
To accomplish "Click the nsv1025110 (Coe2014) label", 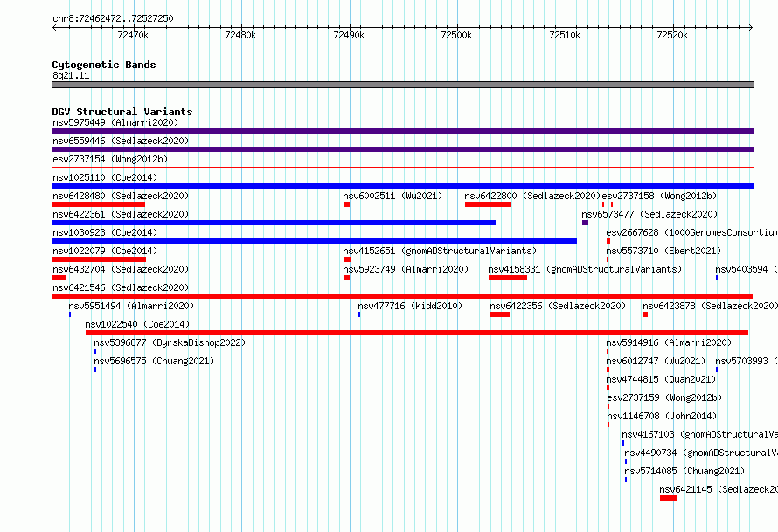I will (105, 177).
